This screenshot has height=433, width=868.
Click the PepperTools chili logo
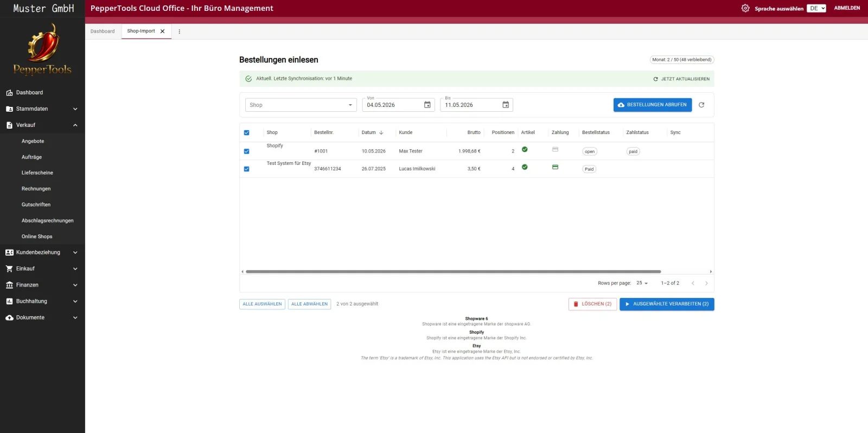coord(42,49)
